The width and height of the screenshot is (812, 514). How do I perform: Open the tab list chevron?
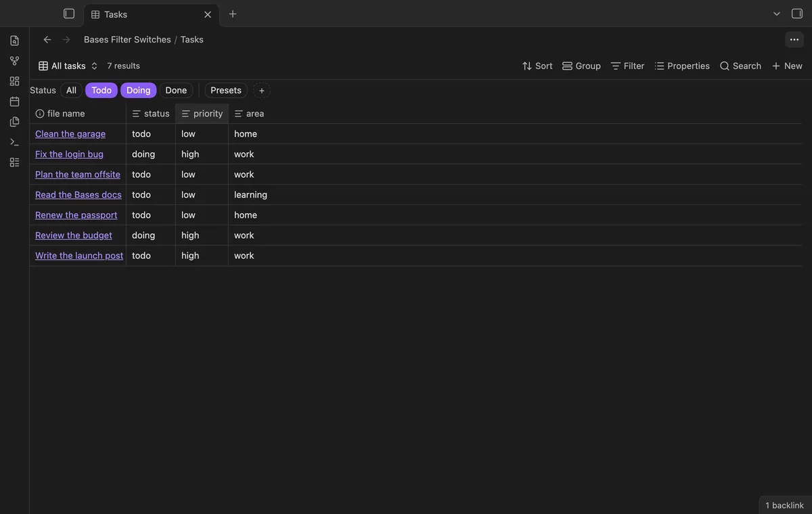777,14
